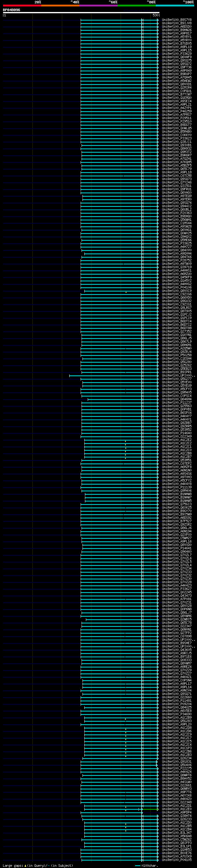
Task: Click the UniRef100_B8A052 label
Action: [x=177, y=778]
